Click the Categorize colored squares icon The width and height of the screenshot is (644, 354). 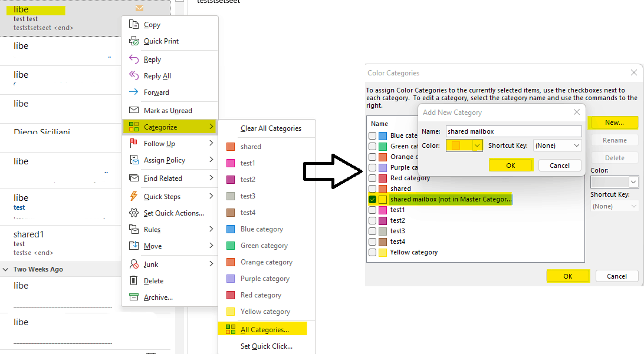click(x=133, y=127)
